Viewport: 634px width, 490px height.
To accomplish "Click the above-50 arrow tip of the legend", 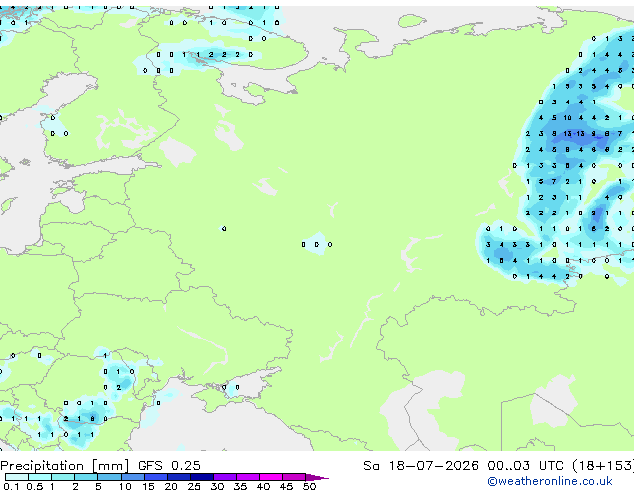I will pos(317,477).
